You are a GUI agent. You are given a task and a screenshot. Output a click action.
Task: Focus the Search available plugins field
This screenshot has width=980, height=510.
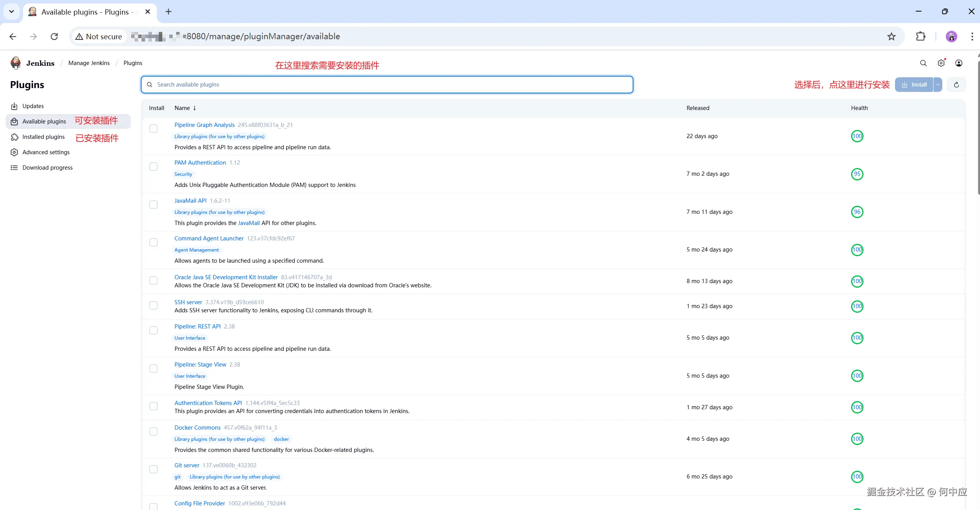387,85
